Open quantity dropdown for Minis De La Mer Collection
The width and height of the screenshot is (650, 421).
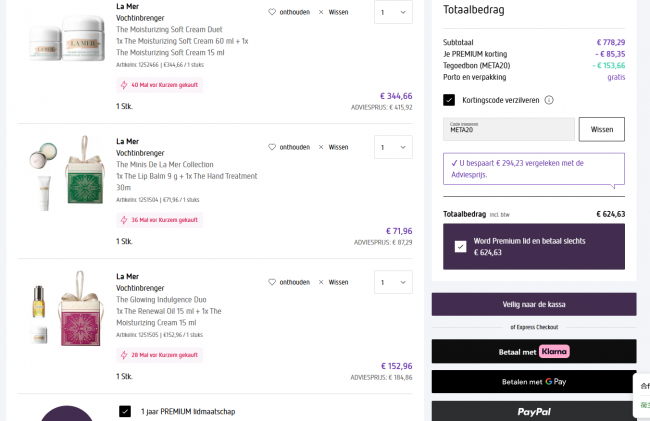point(392,147)
